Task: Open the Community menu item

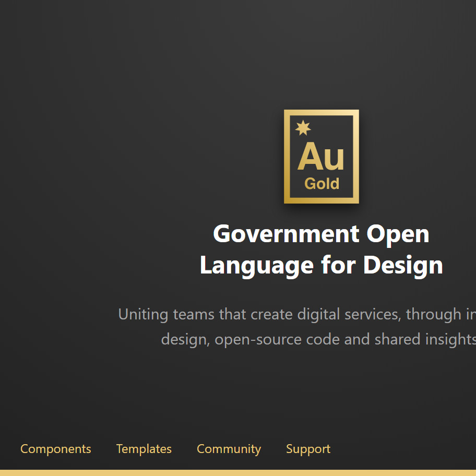Action: (x=229, y=449)
